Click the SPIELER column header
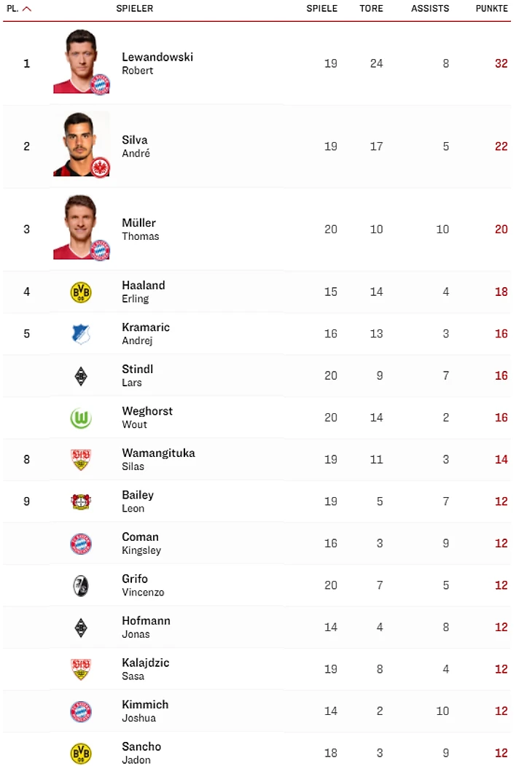532x766 pixels. [x=134, y=8]
